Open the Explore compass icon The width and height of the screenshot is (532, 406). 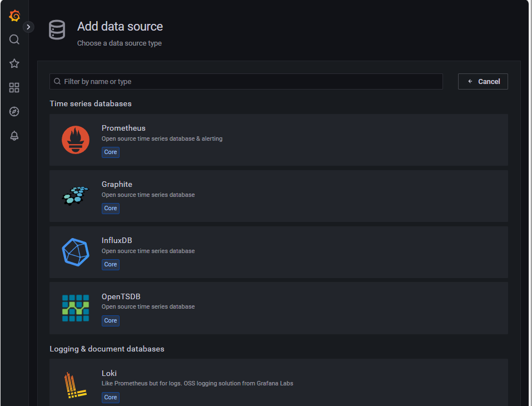(14, 112)
